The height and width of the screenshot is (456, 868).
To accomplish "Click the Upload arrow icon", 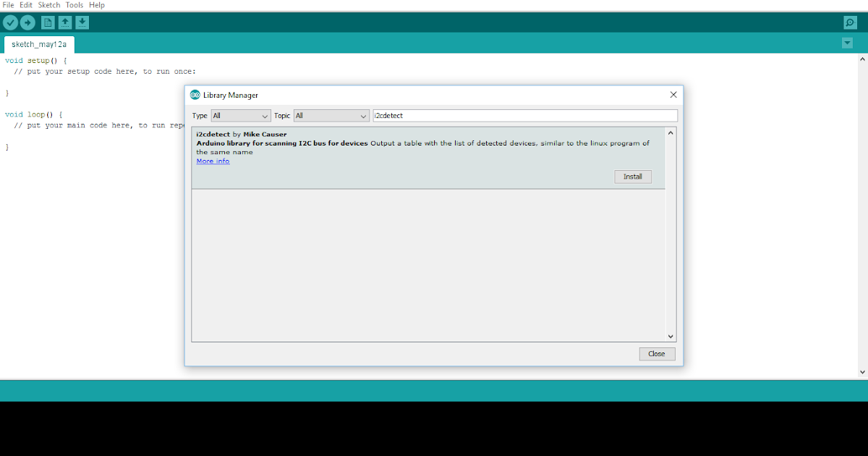I will [27, 22].
